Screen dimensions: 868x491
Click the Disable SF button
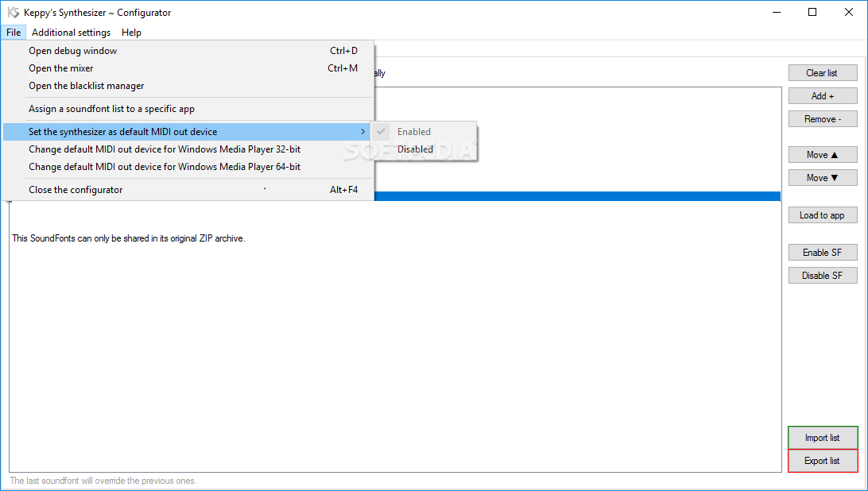pos(823,276)
